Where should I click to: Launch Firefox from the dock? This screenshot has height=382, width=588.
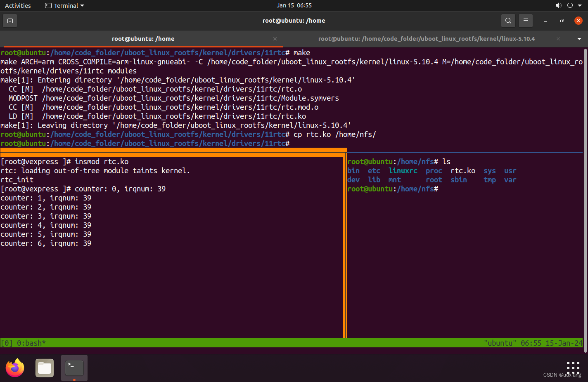[15, 368]
